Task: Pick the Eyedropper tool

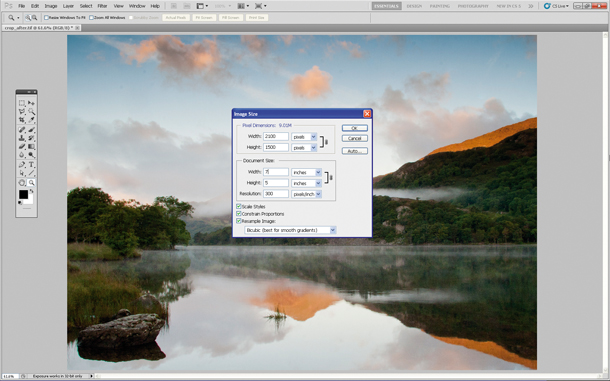Action: click(x=32, y=120)
